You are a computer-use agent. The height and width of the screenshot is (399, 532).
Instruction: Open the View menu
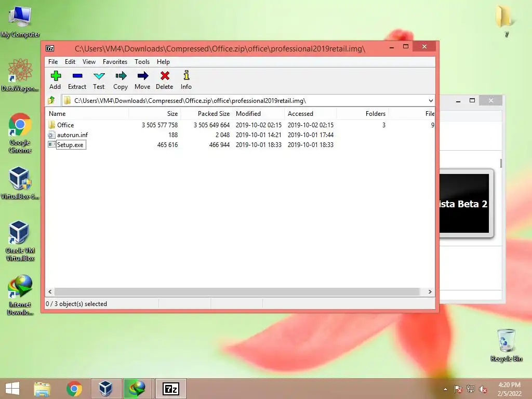[89, 62]
